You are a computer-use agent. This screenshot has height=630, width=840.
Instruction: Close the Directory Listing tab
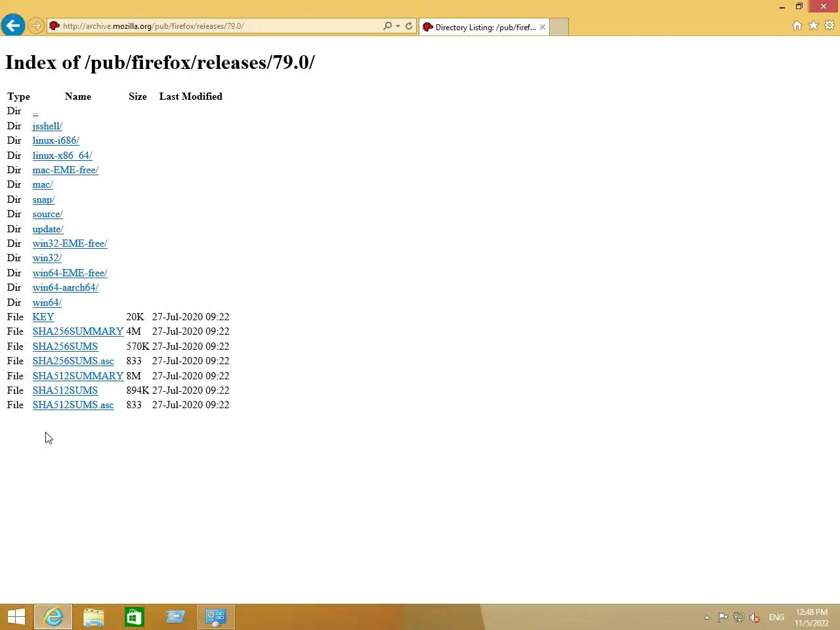[543, 27]
